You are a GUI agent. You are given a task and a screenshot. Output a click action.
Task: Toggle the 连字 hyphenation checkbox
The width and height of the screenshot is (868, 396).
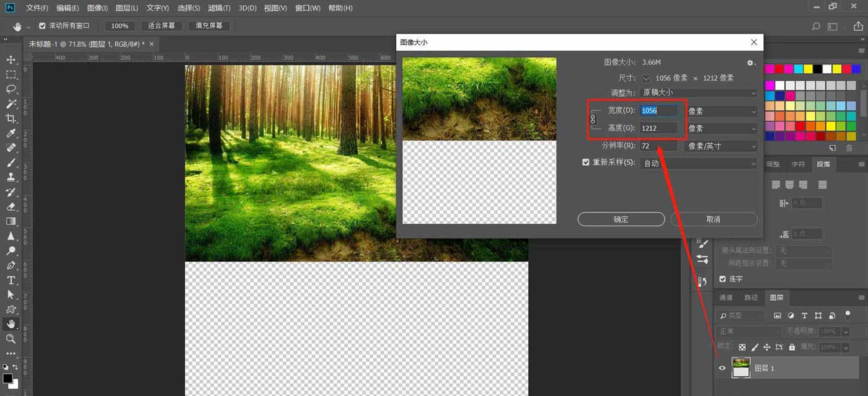tap(722, 279)
